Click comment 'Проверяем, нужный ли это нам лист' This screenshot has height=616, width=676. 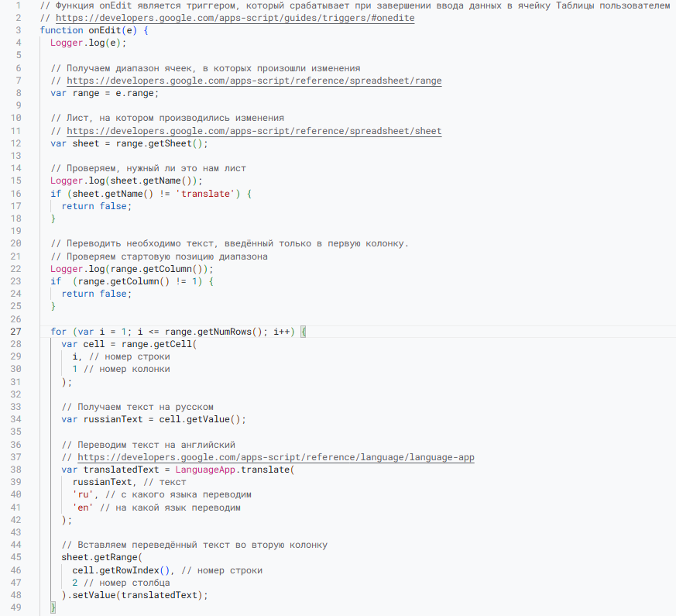click(148, 168)
